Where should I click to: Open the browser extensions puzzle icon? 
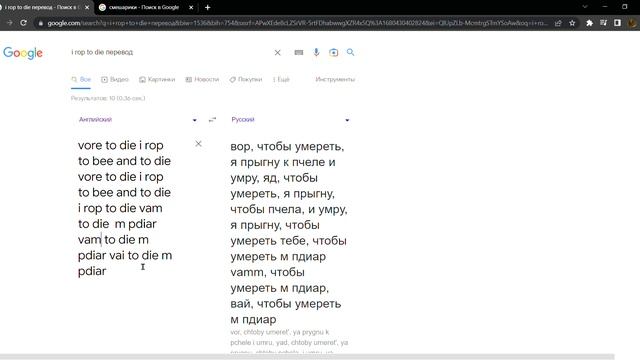[x=589, y=23]
